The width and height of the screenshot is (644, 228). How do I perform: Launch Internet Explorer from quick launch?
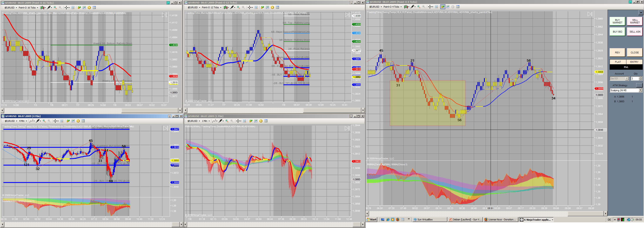[x=388, y=220]
